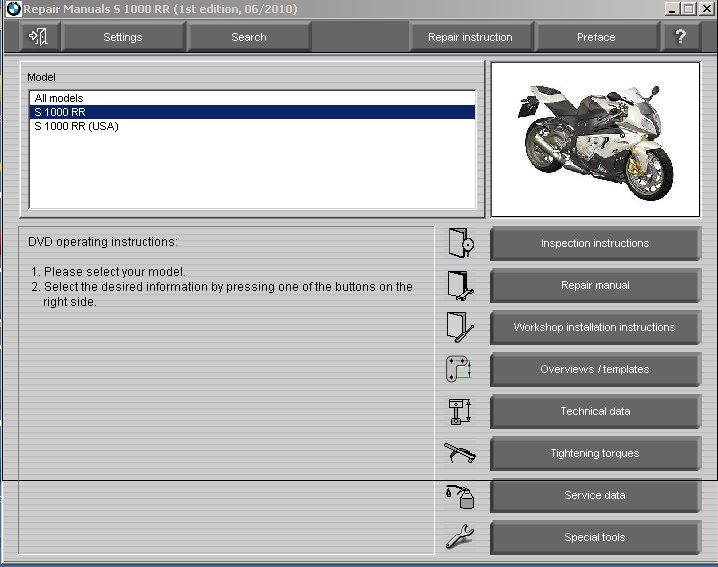Click the Repair manual book icon
Image resolution: width=718 pixels, height=567 pixels.
(x=460, y=285)
